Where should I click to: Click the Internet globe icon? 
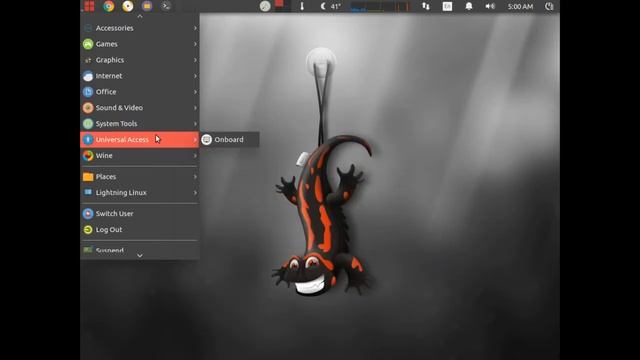[88, 76]
